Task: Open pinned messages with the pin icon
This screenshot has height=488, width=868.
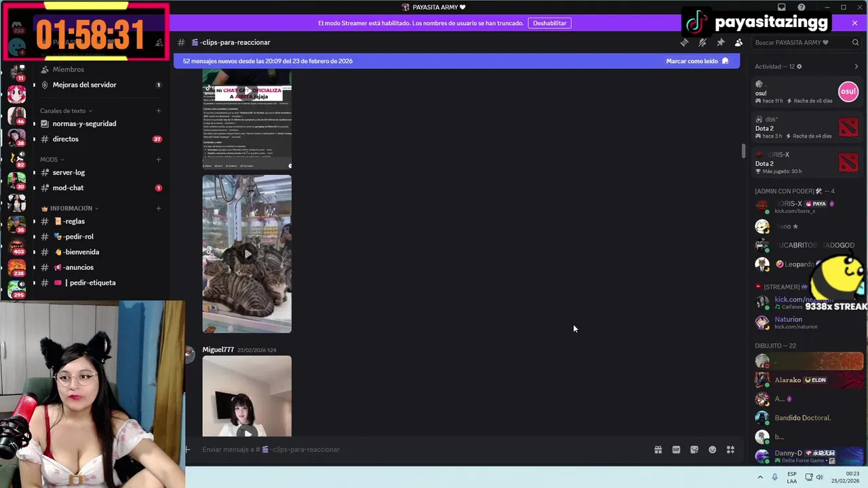Action: (721, 42)
